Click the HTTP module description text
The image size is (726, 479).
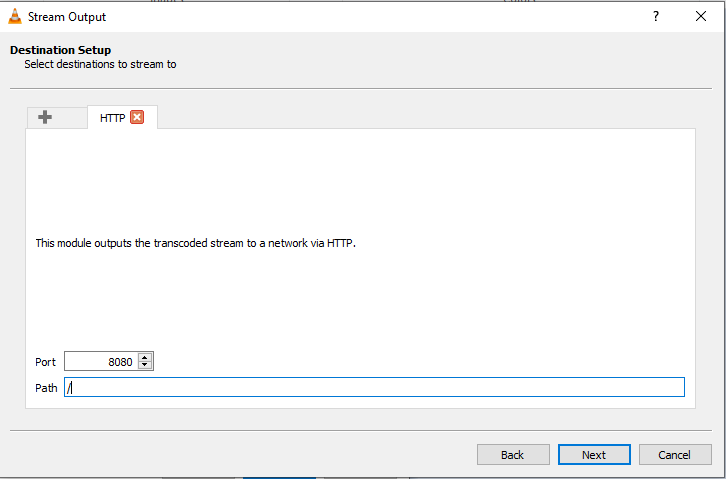[x=196, y=242]
